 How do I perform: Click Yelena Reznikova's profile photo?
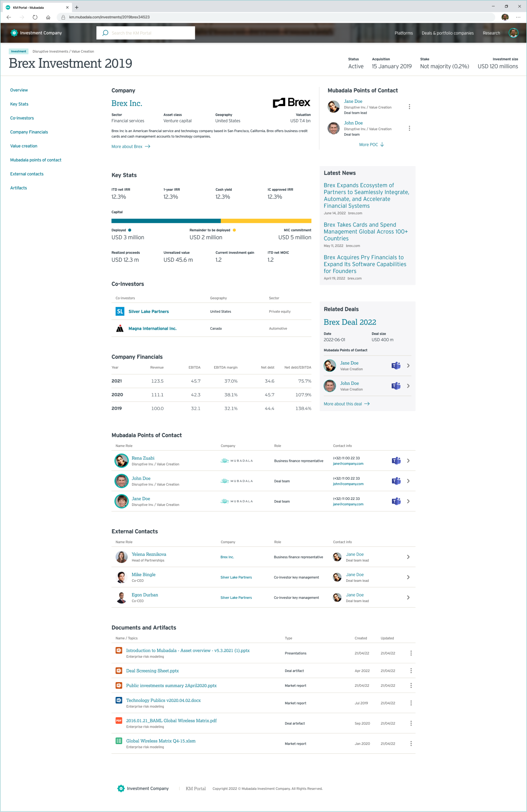click(x=121, y=557)
